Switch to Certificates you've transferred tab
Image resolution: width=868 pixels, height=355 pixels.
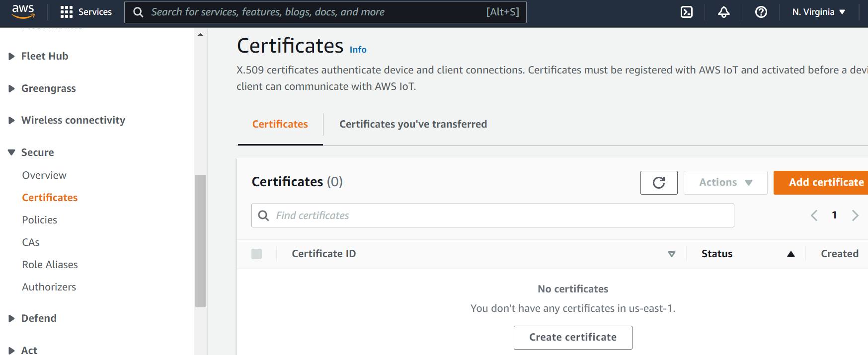pos(413,124)
